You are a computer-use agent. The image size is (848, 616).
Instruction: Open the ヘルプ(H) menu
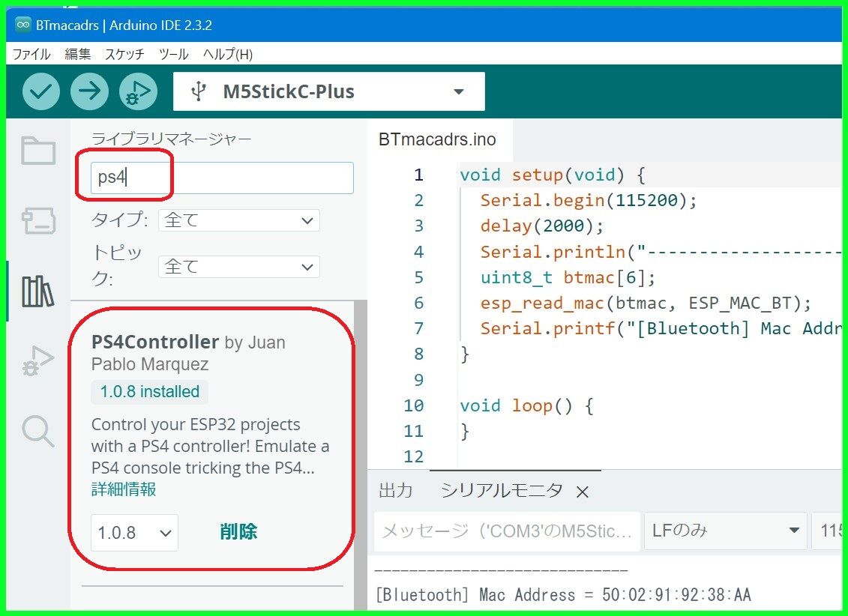pos(228,54)
